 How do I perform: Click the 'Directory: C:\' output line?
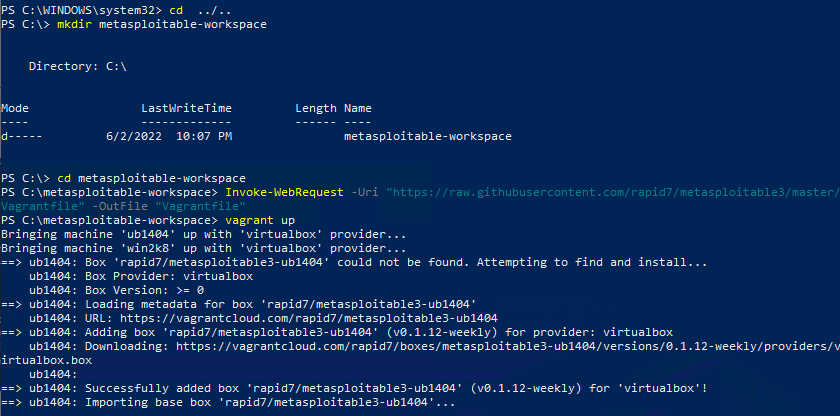[x=78, y=66]
